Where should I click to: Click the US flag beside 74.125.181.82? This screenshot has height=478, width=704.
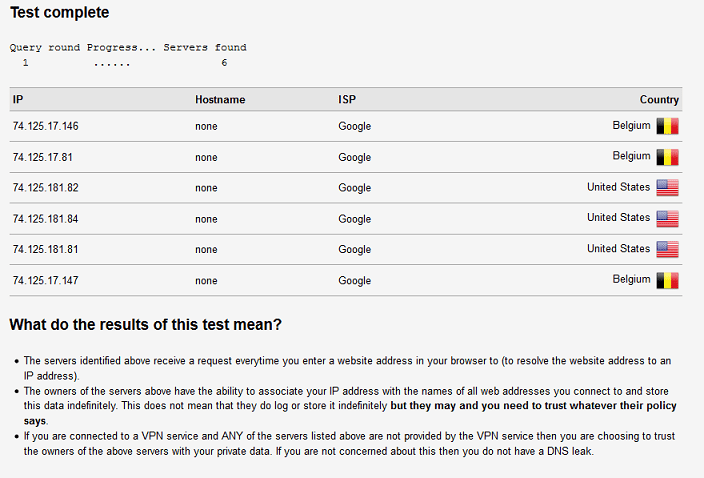click(667, 188)
